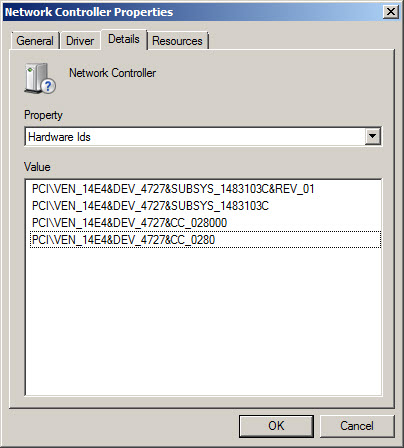
Task: Click the Network Controller device name label
Action: (112, 73)
